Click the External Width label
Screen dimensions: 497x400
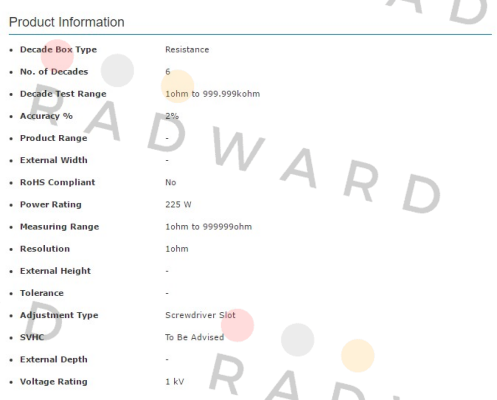pos(54,160)
